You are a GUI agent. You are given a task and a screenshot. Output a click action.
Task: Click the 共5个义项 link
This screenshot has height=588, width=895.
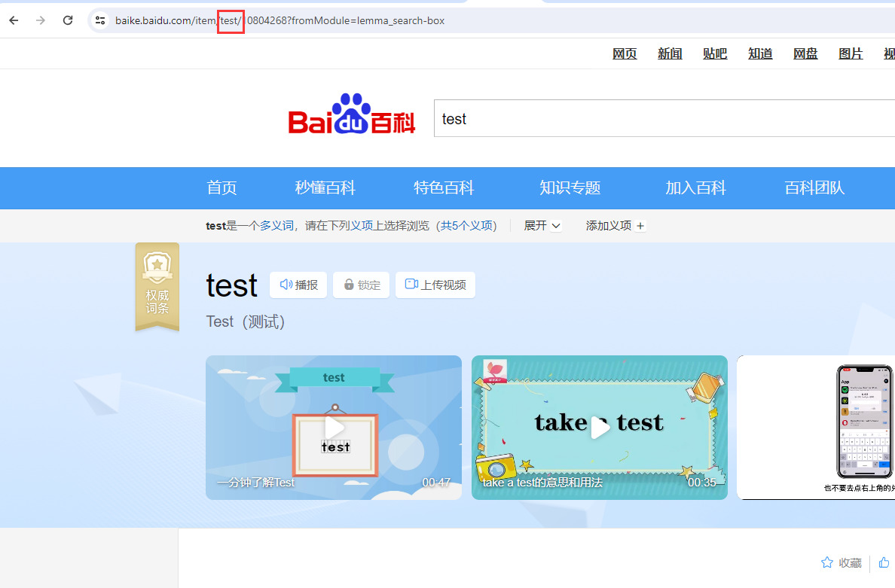(x=466, y=226)
